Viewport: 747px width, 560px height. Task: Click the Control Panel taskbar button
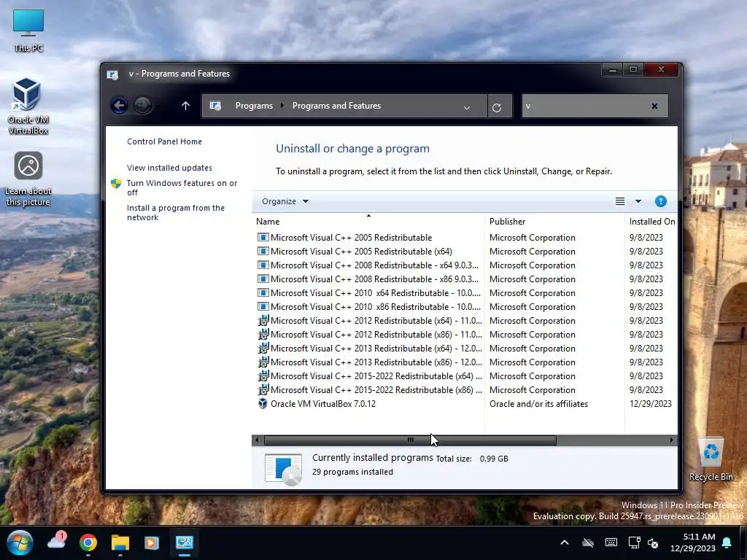click(x=185, y=542)
